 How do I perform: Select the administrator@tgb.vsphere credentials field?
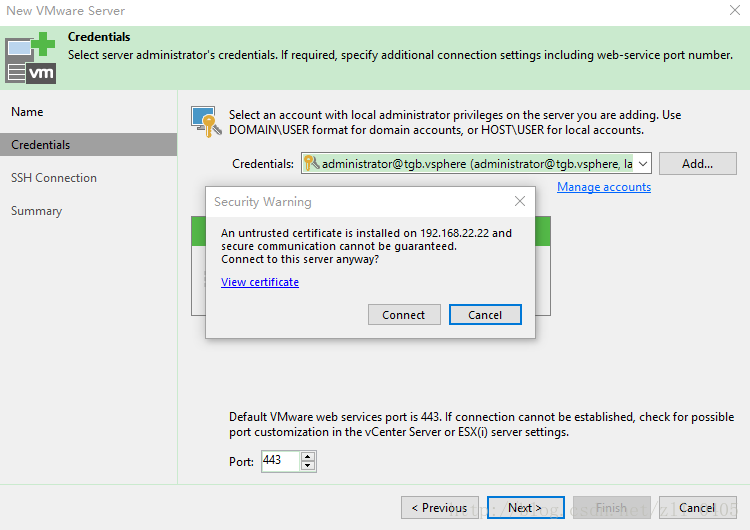click(476, 164)
